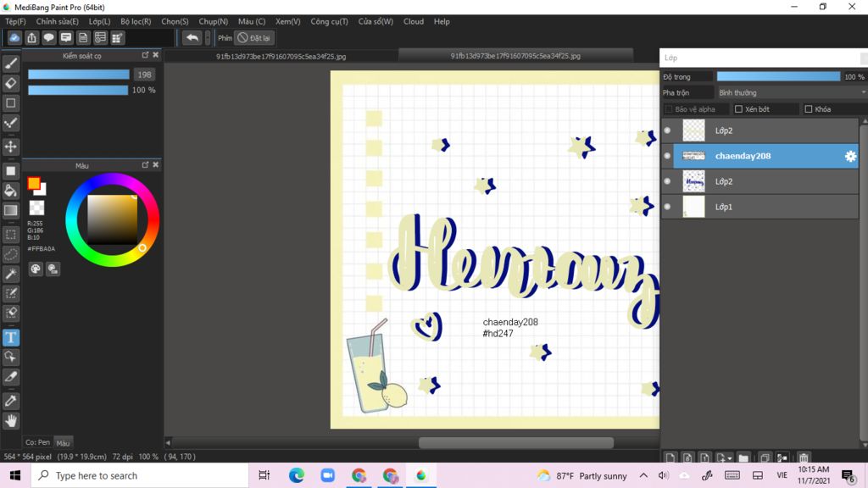Click the Đặt lại reset button
Screen dimensions: 868x488
point(254,37)
